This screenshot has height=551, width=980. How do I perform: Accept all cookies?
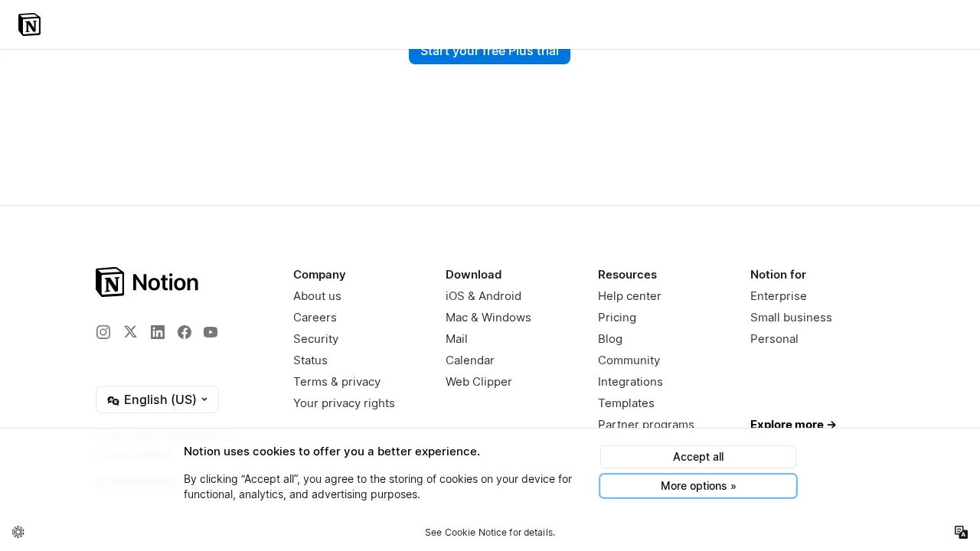[x=697, y=457]
